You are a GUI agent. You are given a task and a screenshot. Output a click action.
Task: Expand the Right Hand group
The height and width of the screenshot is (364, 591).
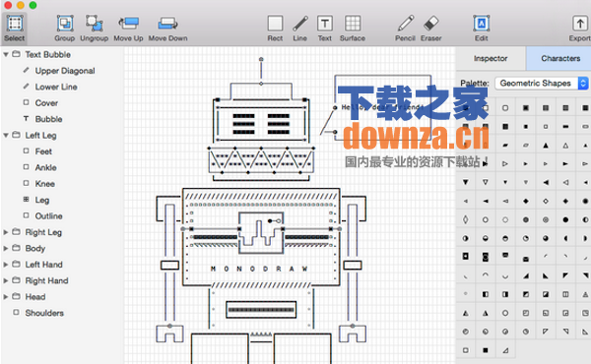coord(6,280)
